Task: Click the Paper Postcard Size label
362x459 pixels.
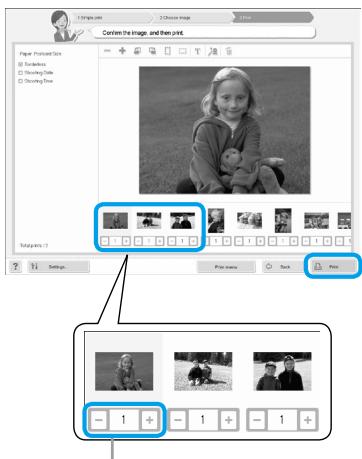Action: 40,54
